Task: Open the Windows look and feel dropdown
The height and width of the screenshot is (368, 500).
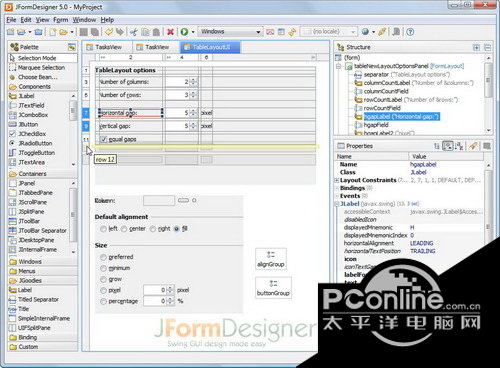Action: 230,32
